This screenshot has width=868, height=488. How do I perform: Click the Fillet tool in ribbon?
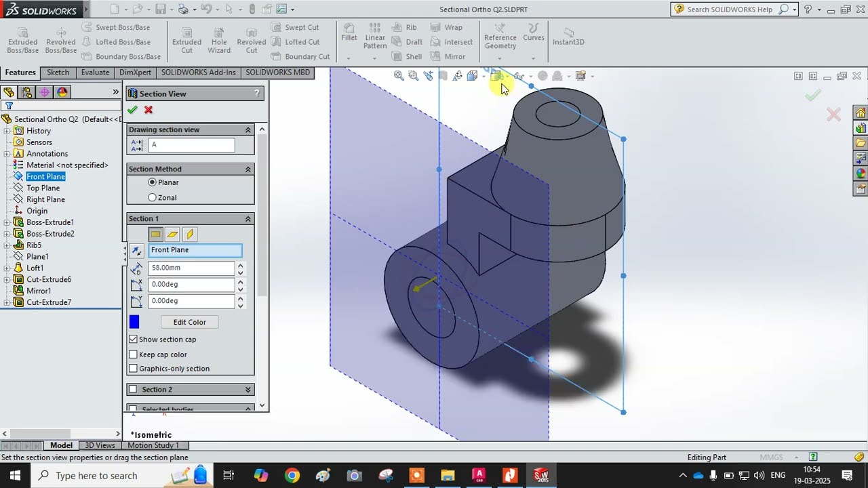pyautogui.click(x=349, y=33)
